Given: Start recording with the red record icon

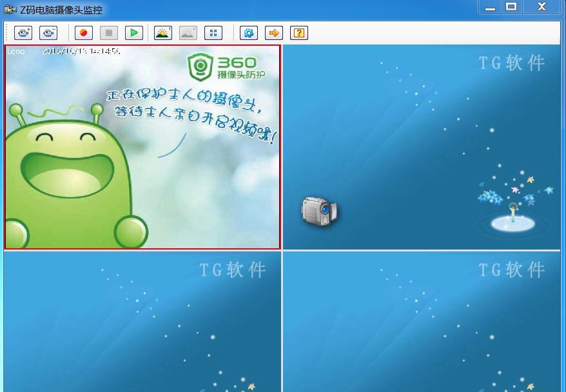Looking at the screenshot, I should tap(83, 33).
